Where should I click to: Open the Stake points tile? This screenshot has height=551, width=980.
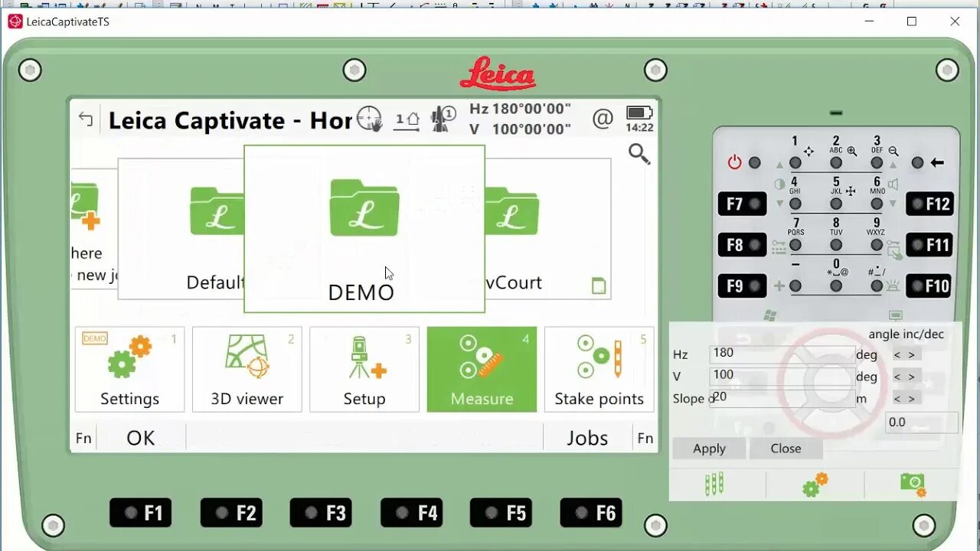point(599,370)
